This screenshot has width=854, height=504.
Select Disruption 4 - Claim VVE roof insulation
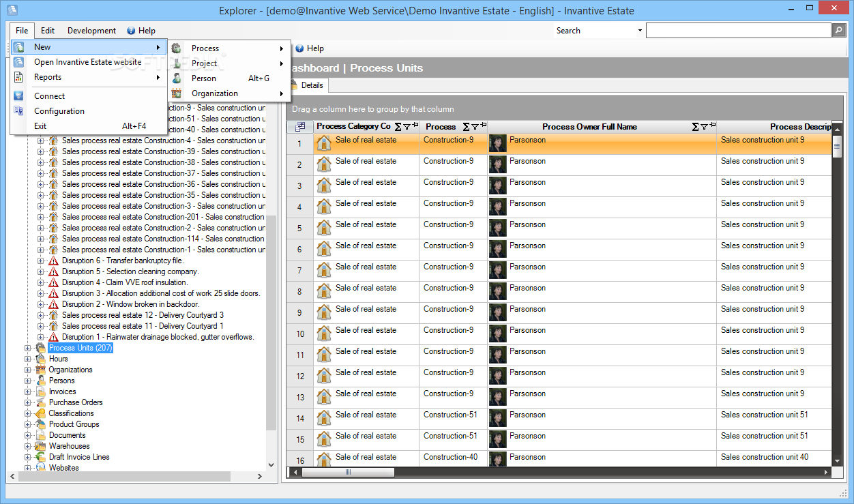tap(125, 282)
